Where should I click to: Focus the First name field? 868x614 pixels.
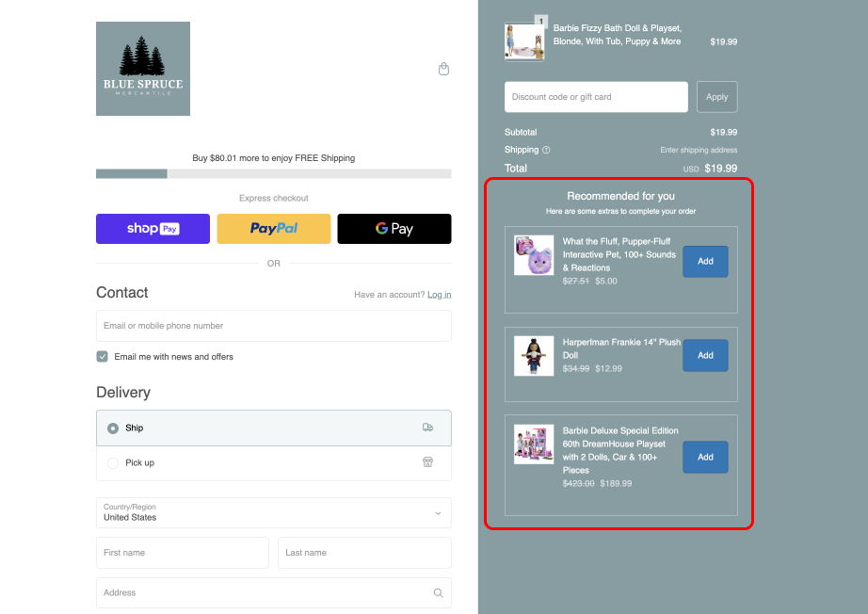tap(182, 553)
